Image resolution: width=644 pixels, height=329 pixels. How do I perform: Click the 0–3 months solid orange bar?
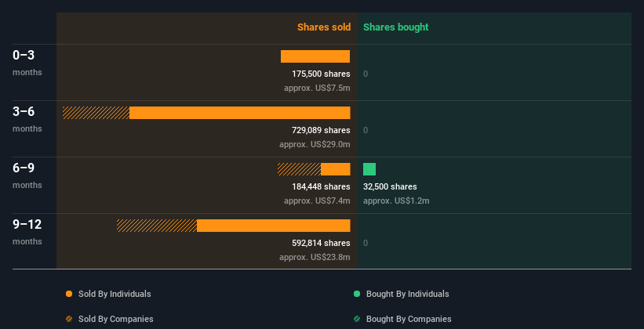tap(315, 56)
